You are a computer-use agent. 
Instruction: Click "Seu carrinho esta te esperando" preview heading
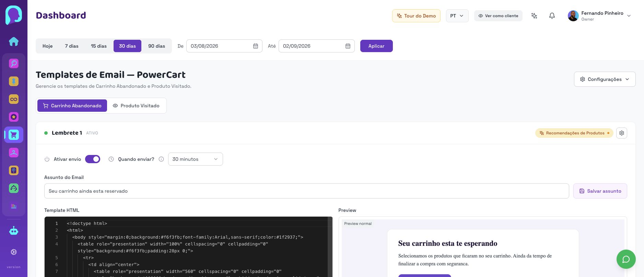(448, 243)
